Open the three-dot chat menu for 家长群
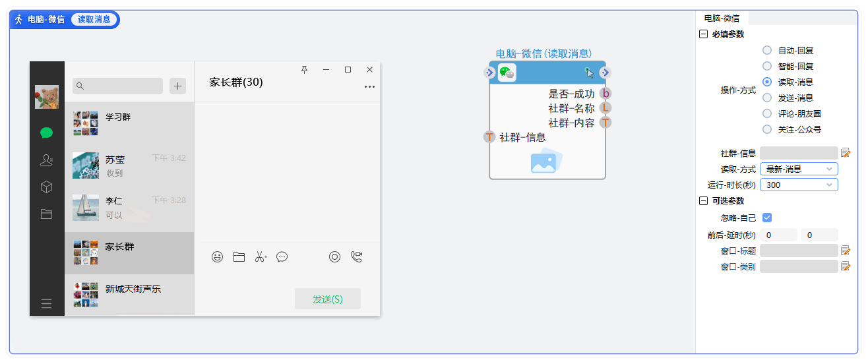868x360 pixels. (369, 87)
